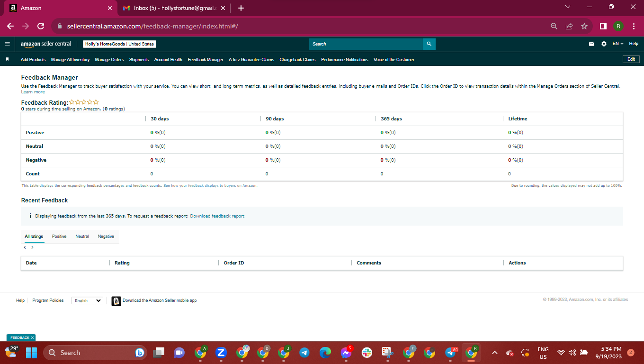
Task: Open the messages envelope icon
Action: coord(591,44)
